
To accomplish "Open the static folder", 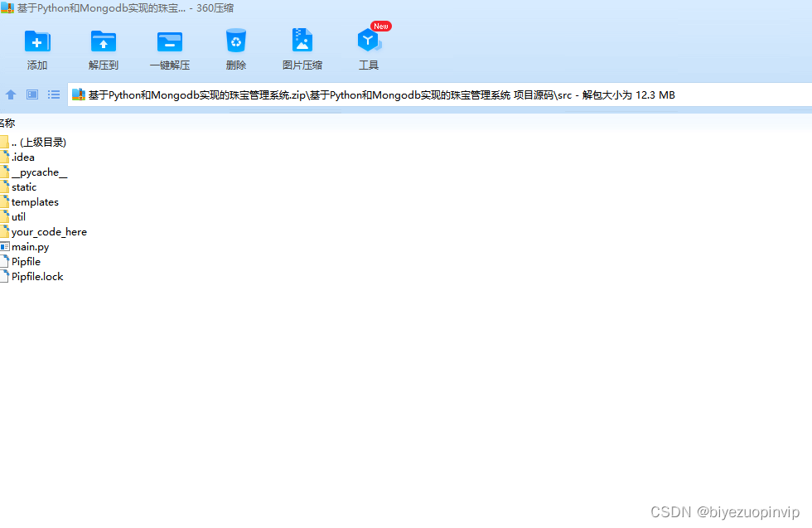I will 24,186.
